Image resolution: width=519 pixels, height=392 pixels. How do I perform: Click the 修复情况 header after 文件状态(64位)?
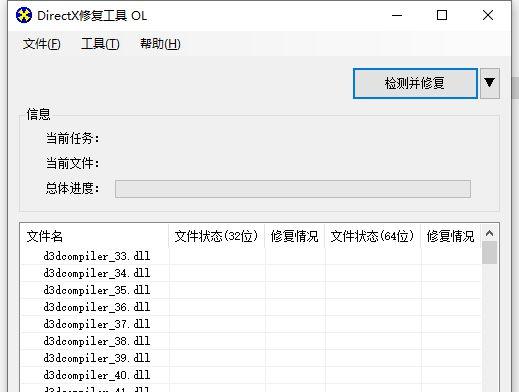(x=451, y=236)
